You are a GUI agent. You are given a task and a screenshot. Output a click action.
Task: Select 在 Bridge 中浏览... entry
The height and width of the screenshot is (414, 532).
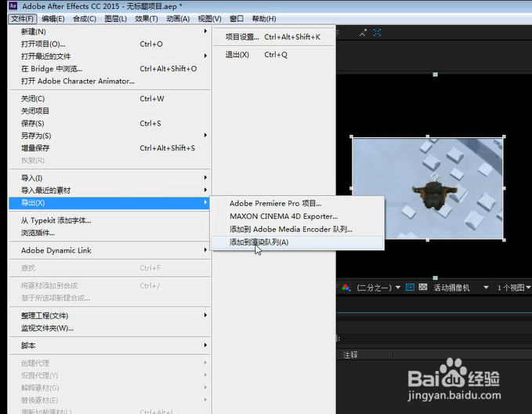pyautogui.click(x=109, y=69)
